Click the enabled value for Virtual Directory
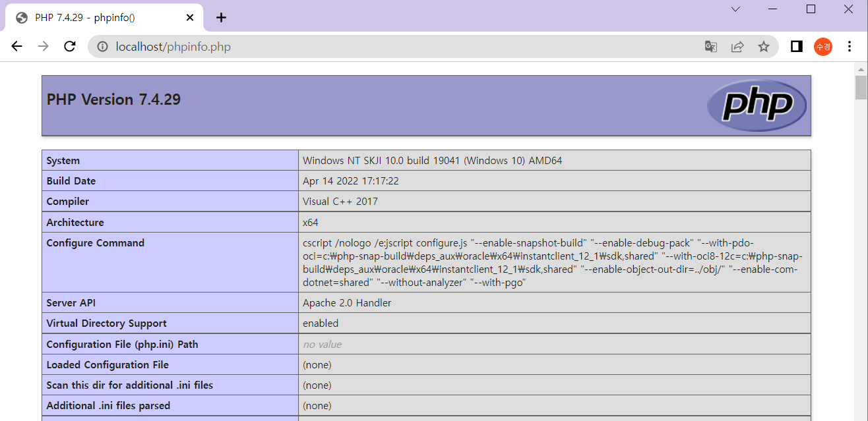Viewport: 868px width, 421px height. pos(321,323)
